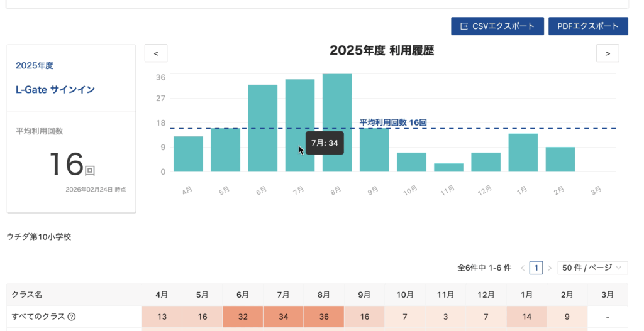Open the 50 件 / ページ dropdown
Screen dimensions: 644x331
(x=592, y=268)
